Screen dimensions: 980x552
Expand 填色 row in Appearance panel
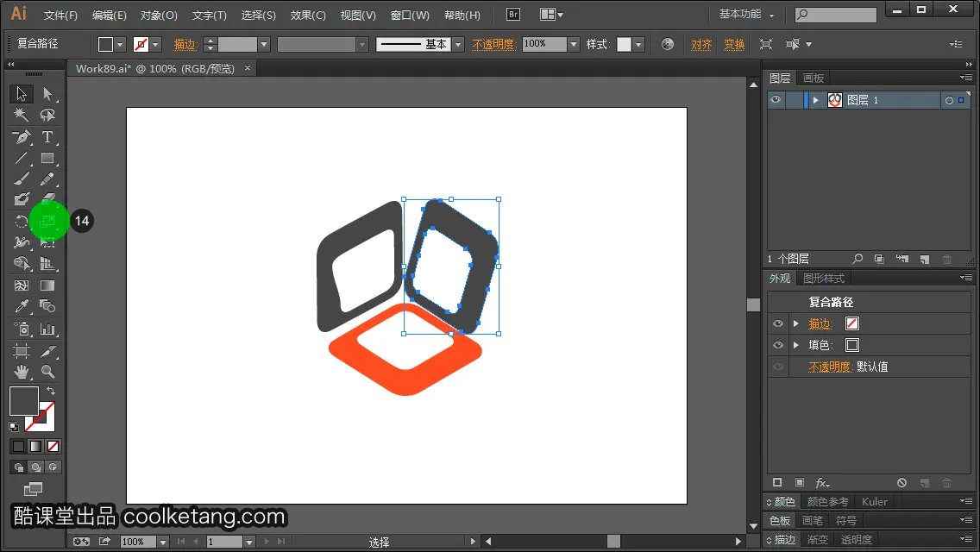[796, 345]
